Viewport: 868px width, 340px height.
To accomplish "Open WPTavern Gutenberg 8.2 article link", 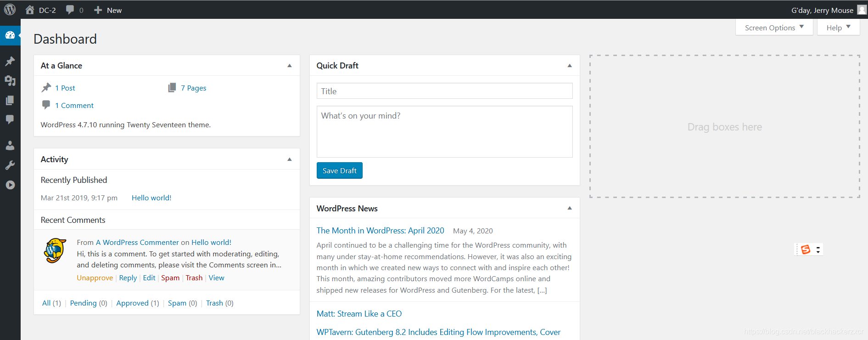I will 438,332.
